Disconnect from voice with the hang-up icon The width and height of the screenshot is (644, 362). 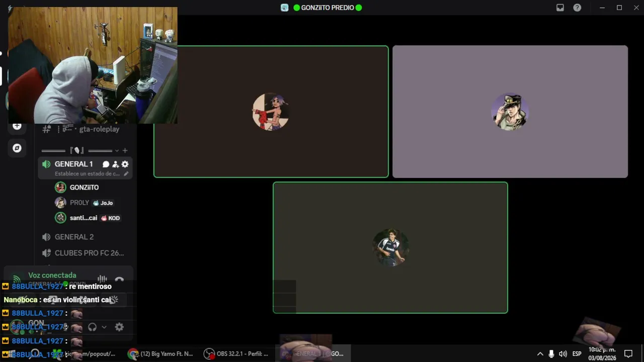119,280
